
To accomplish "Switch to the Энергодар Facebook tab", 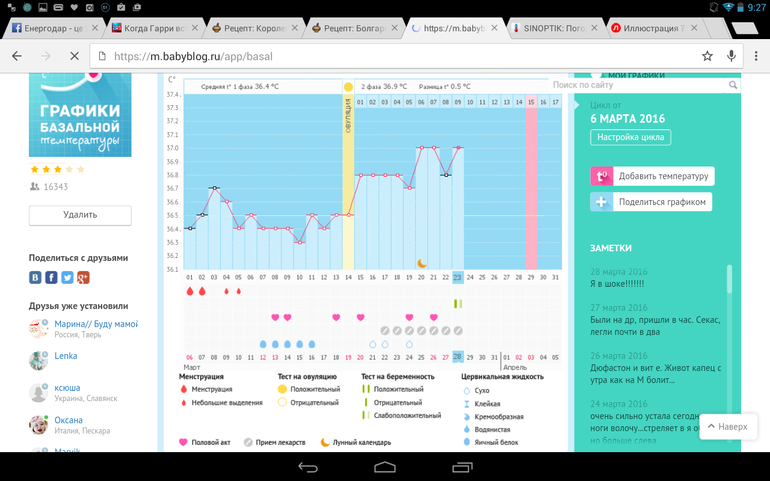I will (50, 28).
